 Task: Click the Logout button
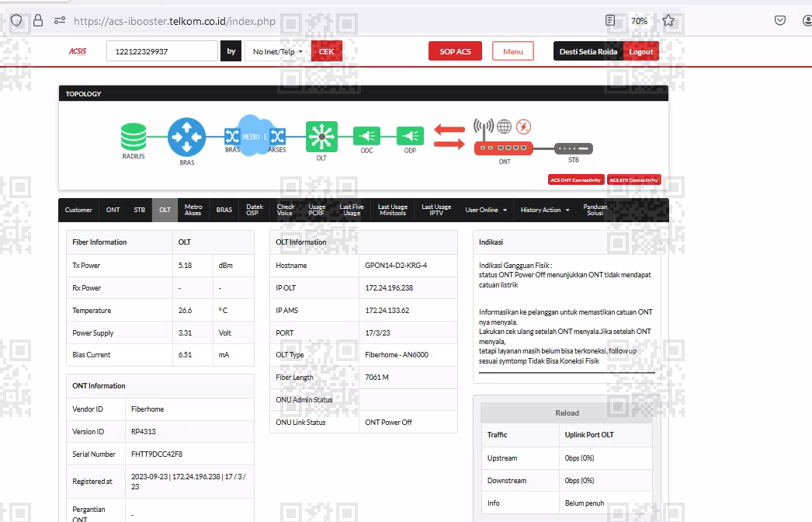[641, 51]
